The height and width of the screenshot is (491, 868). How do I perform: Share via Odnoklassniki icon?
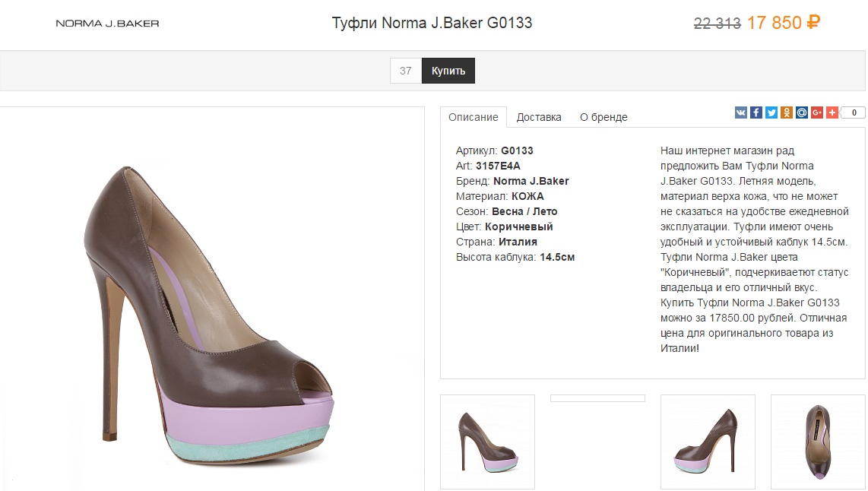pos(787,112)
